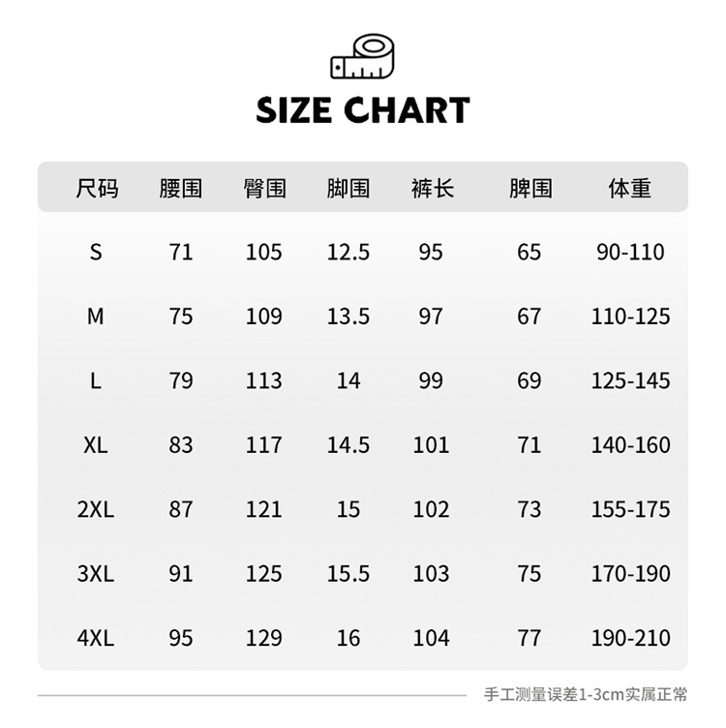726x728 pixels.
Task: Select the 4XL size row label
Action: click(x=96, y=638)
